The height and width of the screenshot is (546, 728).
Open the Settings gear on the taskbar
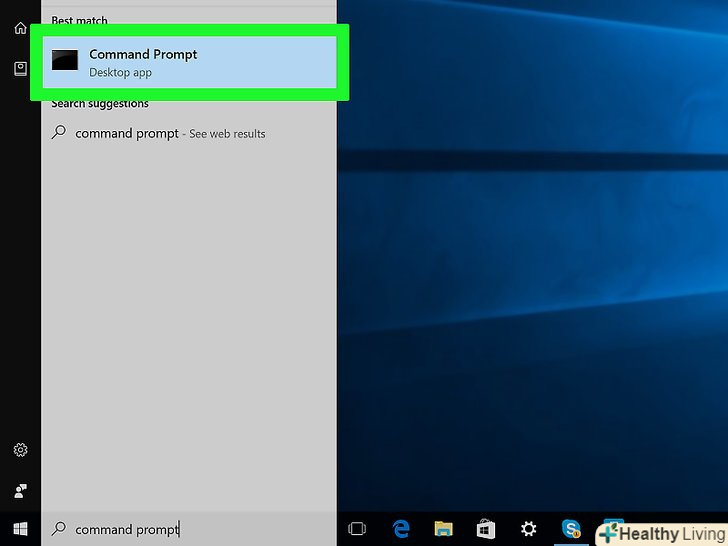click(x=529, y=529)
